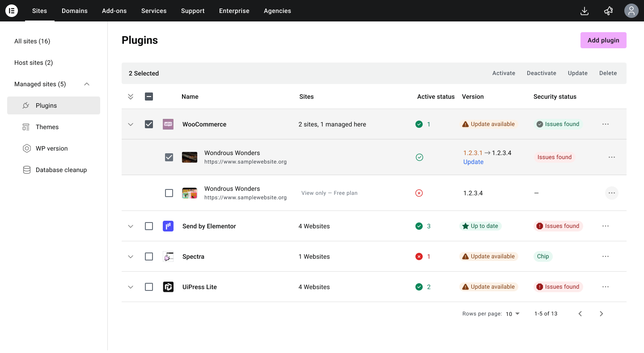The image size is (644, 353).
Task: Click the WP version hexagon icon
Action: pos(27,148)
